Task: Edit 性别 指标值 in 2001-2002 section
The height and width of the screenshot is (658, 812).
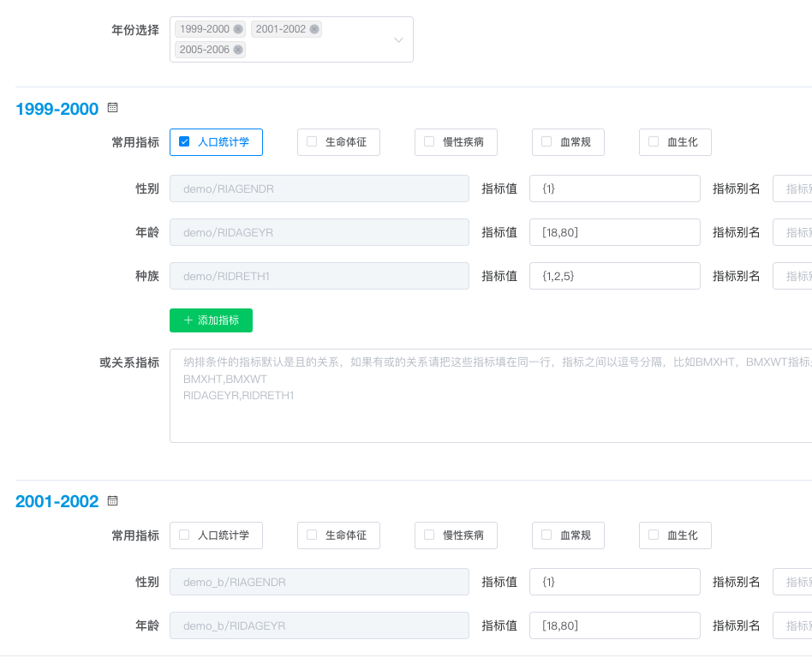Action: point(615,582)
